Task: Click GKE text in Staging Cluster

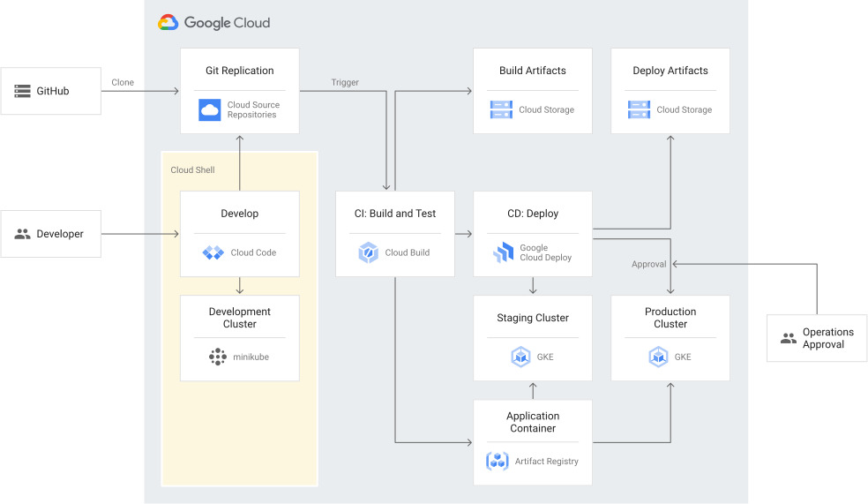Action: point(545,357)
